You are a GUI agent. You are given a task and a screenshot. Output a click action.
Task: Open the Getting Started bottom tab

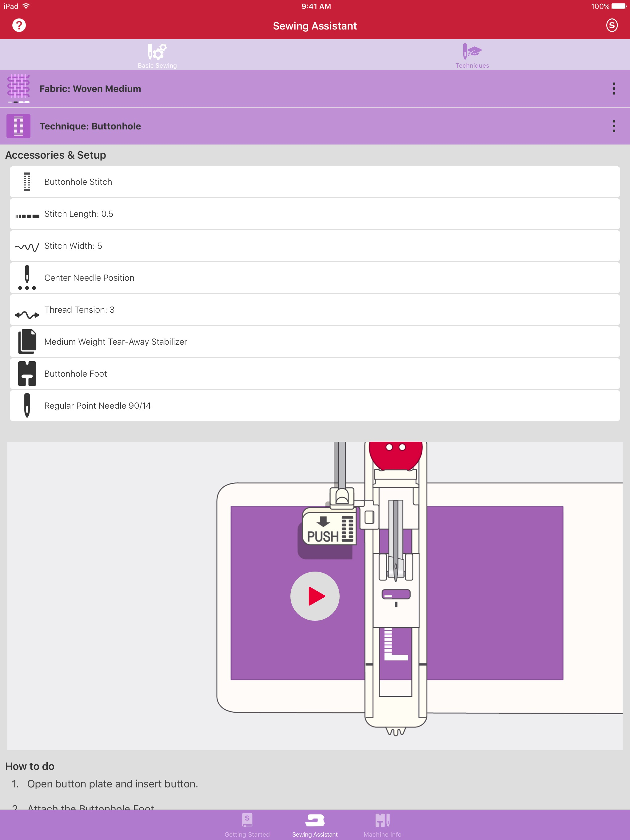pos(247,825)
